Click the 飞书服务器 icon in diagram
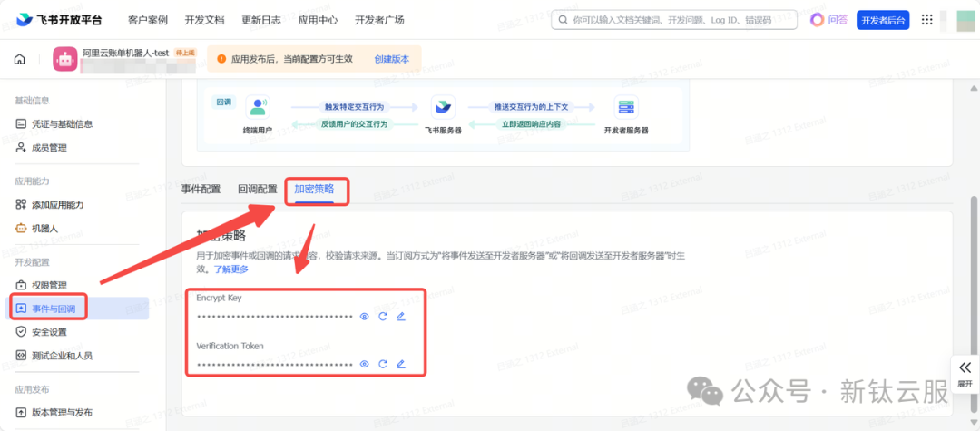Screen dimensions: 980x431 (x=443, y=107)
